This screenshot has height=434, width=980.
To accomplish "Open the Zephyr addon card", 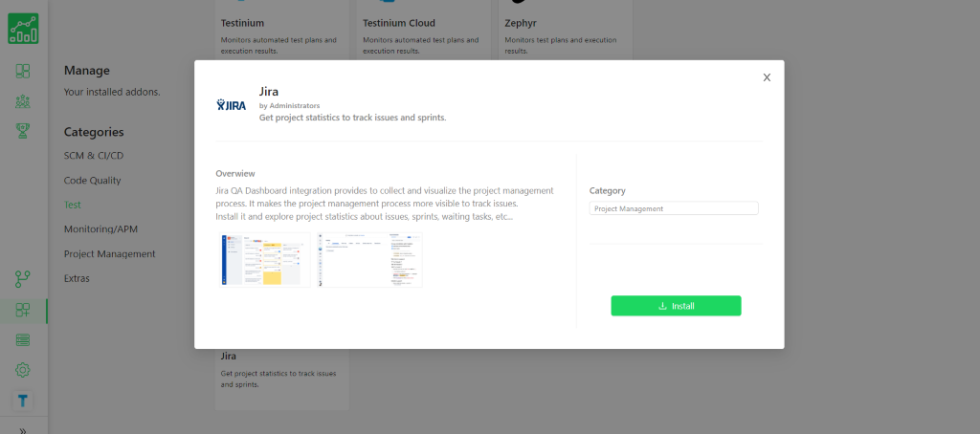I will click(566, 30).
